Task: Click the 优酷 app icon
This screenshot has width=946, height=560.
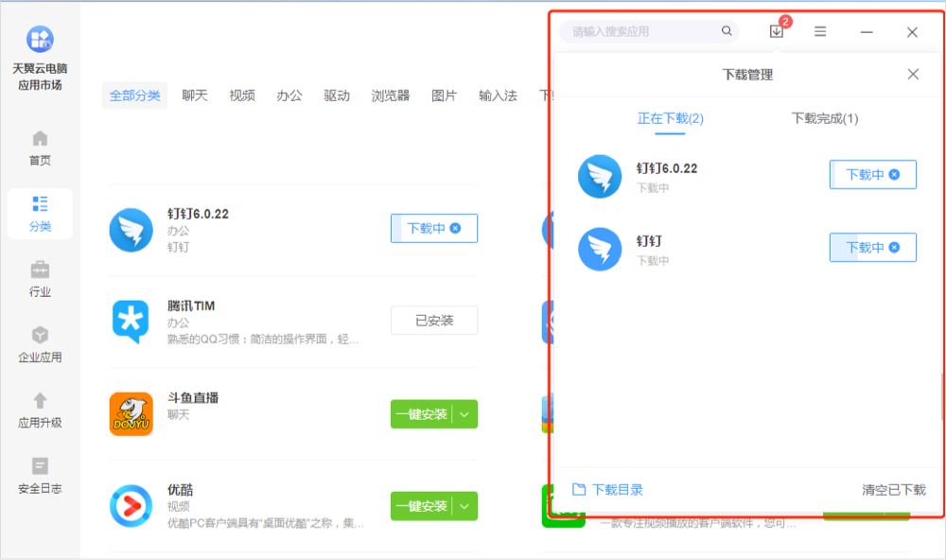Action: point(131,506)
